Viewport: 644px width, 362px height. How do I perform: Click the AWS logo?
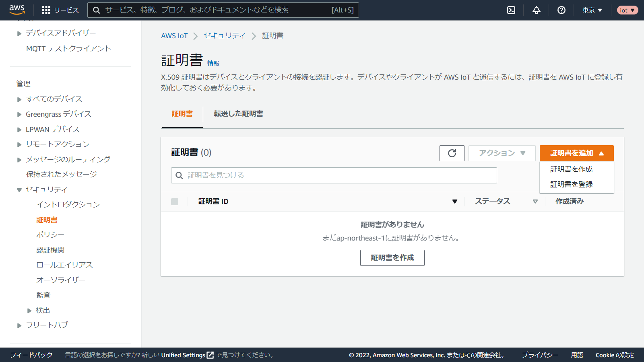click(17, 10)
